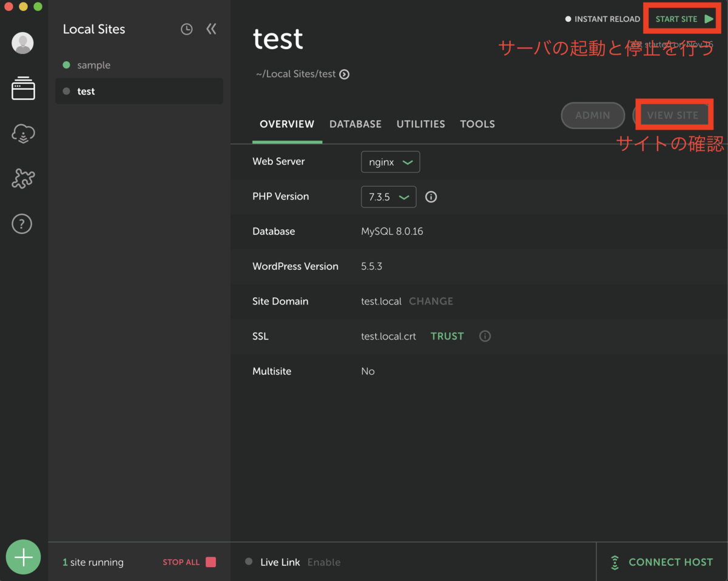Click the MySQL 8.0.16 value

(392, 232)
